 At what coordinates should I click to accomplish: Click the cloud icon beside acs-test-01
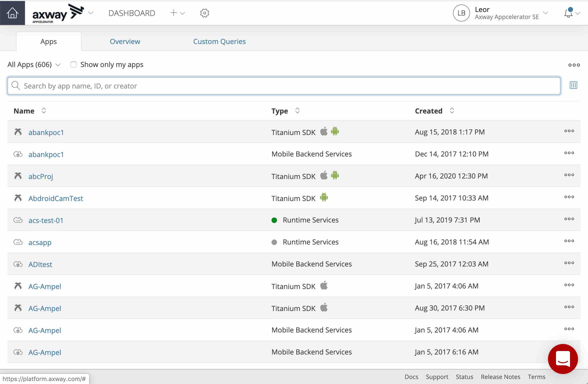click(18, 220)
